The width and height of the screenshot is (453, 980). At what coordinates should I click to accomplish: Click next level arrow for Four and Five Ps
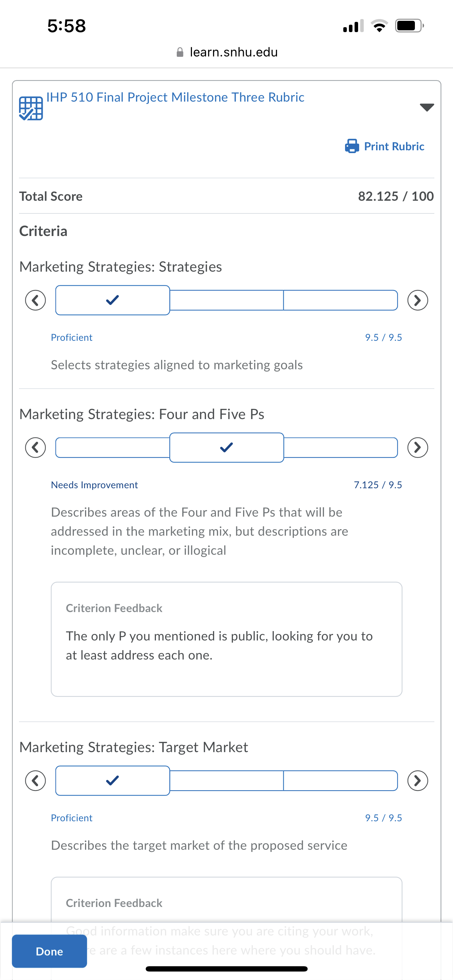[x=418, y=447]
